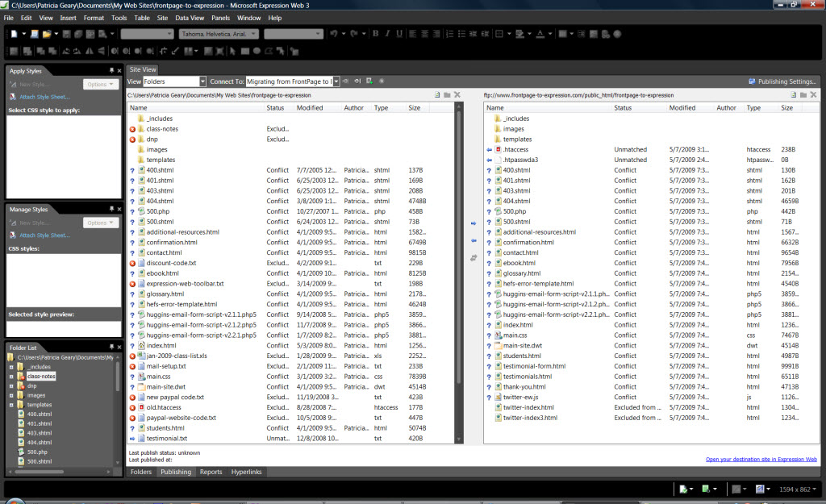Click the Italic formatting icon
Screen dimensions: 826x504
387,34
